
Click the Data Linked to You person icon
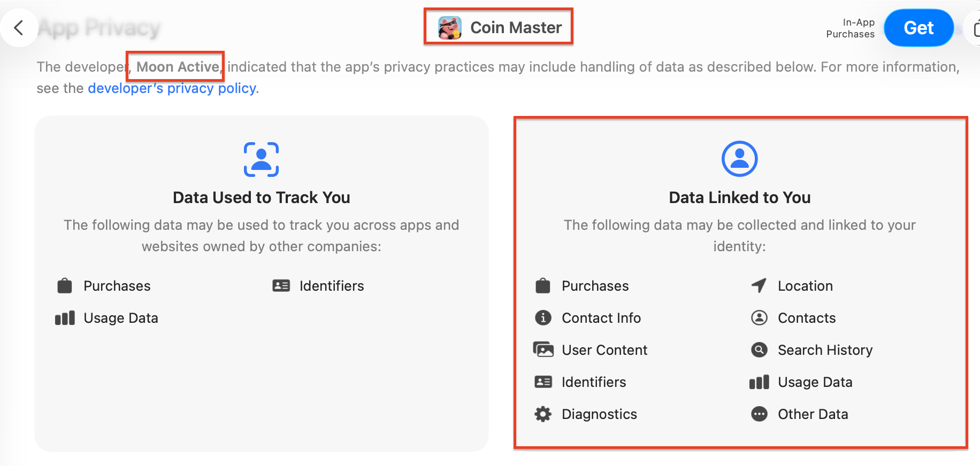pyautogui.click(x=739, y=159)
